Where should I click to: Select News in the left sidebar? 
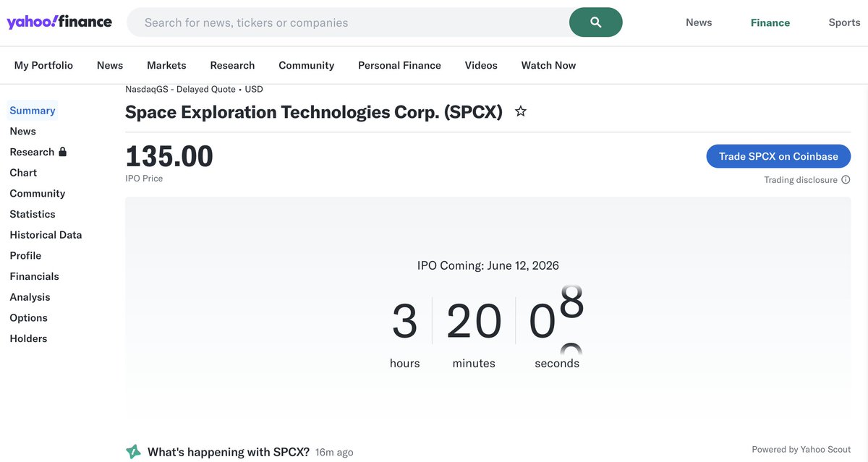click(x=22, y=132)
